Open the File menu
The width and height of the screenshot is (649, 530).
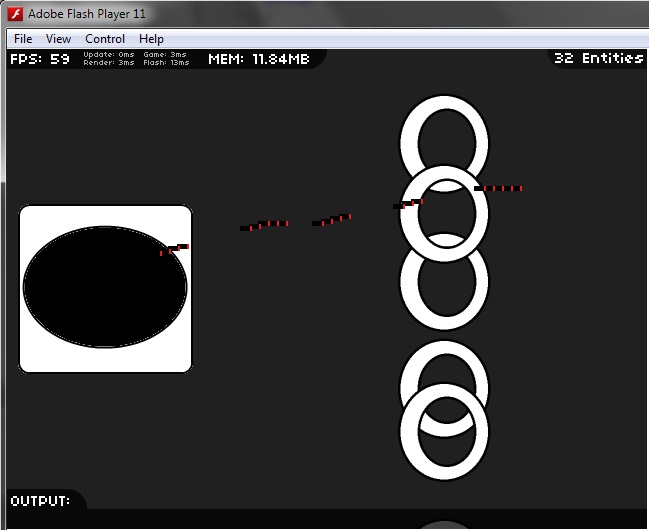pyautogui.click(x=23, y=39)
